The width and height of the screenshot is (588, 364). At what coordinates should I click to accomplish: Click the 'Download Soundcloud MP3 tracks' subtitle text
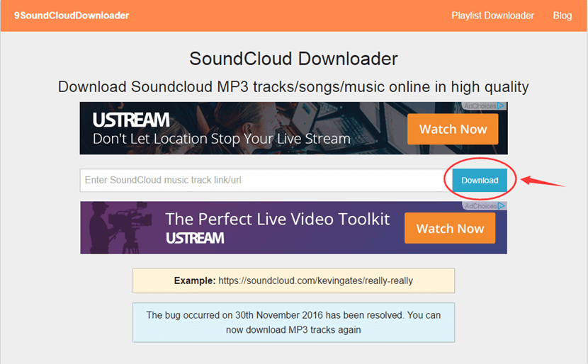[x=293, y=87]
